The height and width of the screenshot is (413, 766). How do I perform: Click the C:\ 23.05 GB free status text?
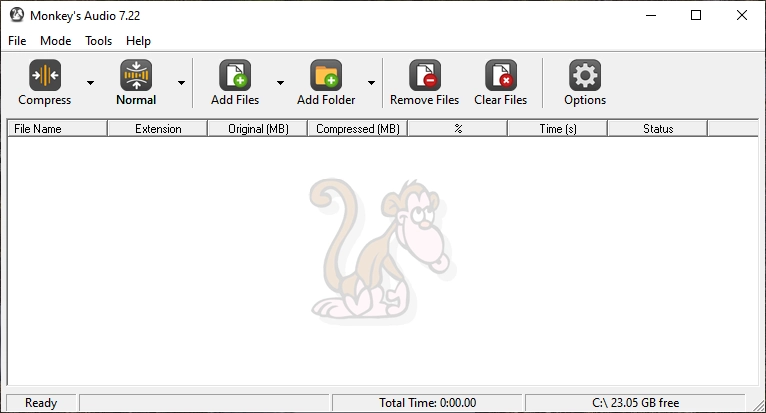(636, 403)
